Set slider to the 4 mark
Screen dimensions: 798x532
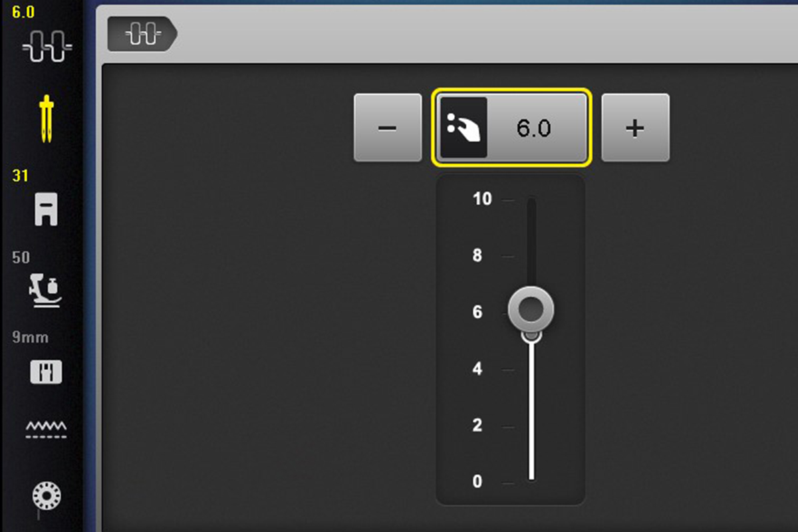(x=531, y=369)
